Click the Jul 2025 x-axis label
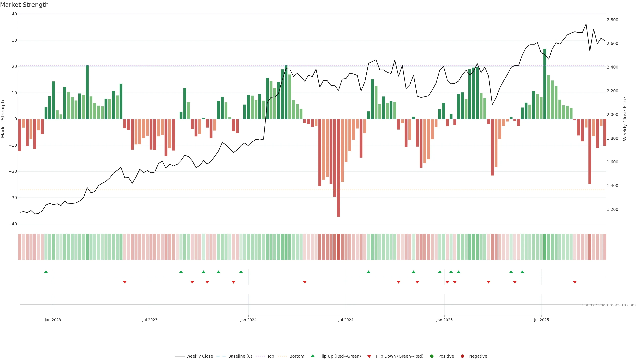The width and height of the screenshot is (644, 362). pos(542,320)
